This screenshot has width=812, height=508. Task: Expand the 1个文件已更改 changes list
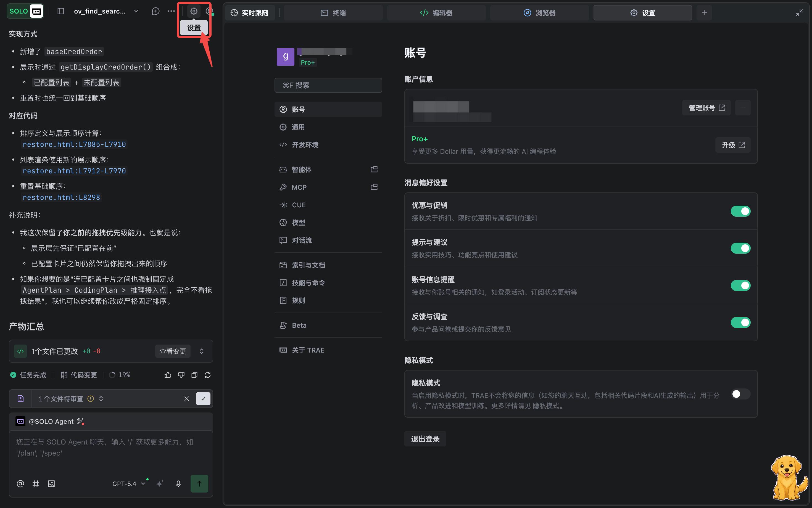(202, 351)
